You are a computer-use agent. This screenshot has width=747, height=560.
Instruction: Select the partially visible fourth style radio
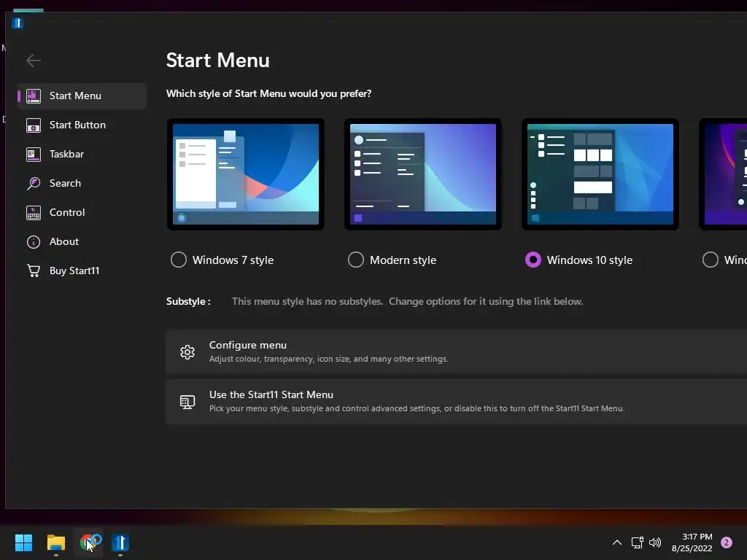click(x=711, y=260)
